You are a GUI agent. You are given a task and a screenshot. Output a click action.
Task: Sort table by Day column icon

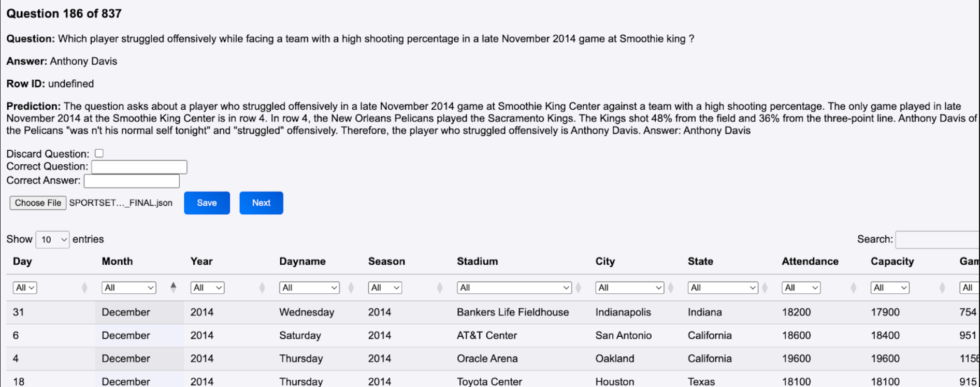coord(84,288)
